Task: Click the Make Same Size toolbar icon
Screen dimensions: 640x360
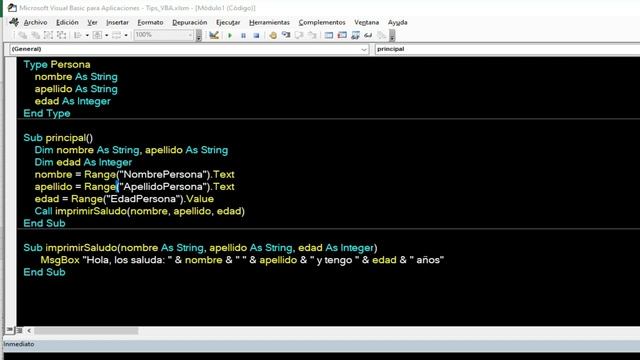Action: 116,36
